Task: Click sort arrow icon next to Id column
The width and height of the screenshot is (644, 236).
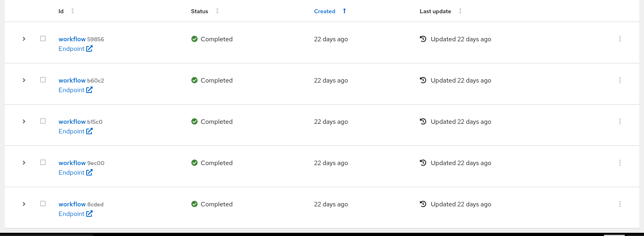Action: [x=73, y=11]
